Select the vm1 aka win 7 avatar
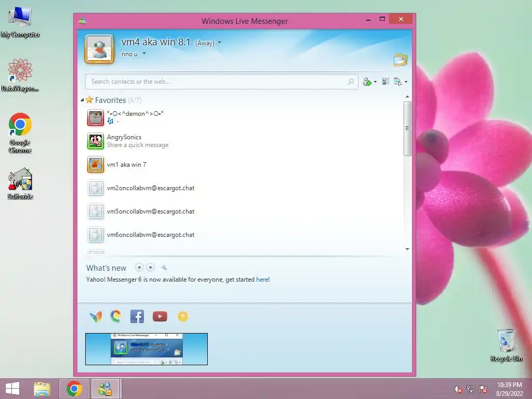Viewport: 532px width, 399px height. pos(96,165)
